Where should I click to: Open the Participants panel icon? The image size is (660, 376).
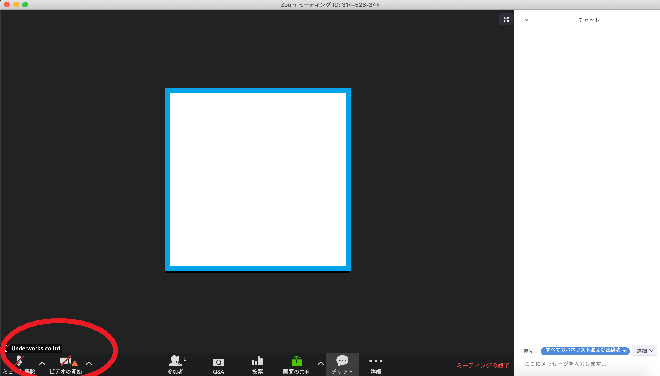(175, 360)
